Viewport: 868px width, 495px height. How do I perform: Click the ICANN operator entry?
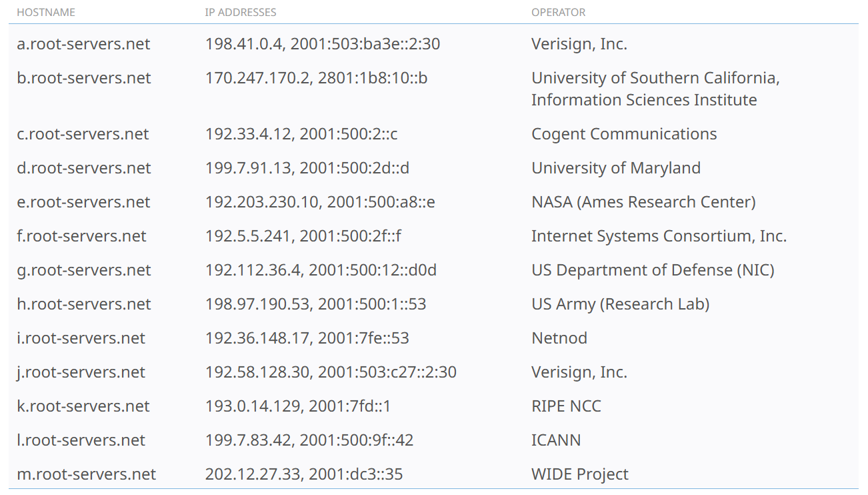[x=556, y=440]
